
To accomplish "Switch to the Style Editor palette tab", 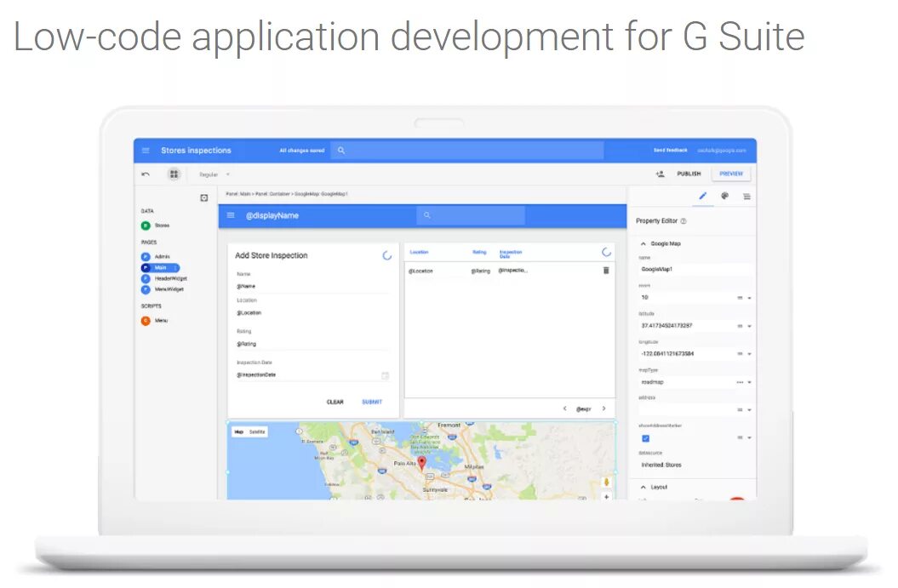I will pyautogui.click(x=724, y=196).
